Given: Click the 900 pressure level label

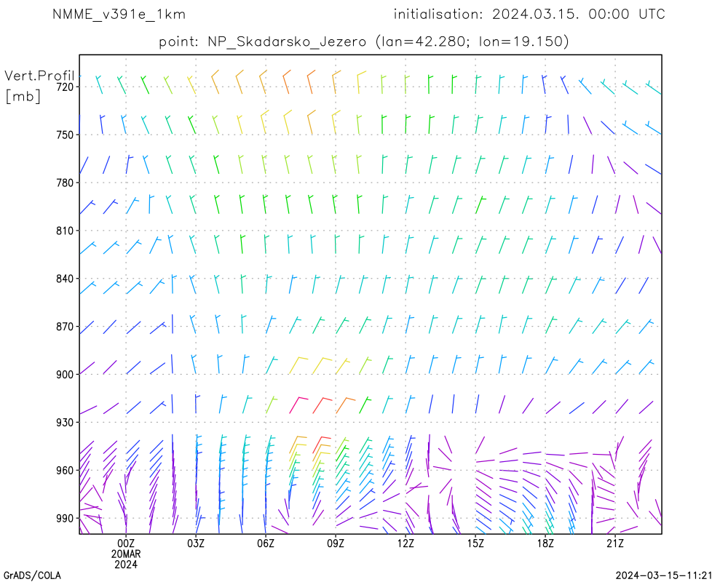Looking at the screenshot, I should tap(65, 375).
